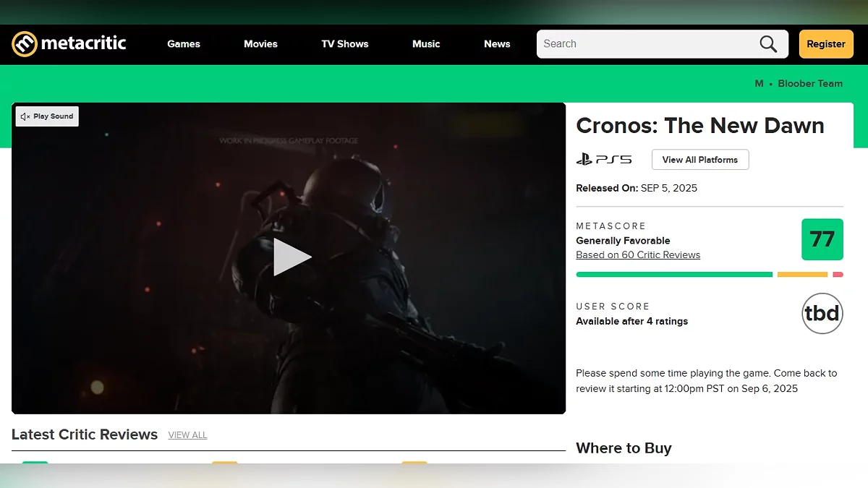Open the Games menu
This screenshot has width=868, height=488.
[184, 44]
